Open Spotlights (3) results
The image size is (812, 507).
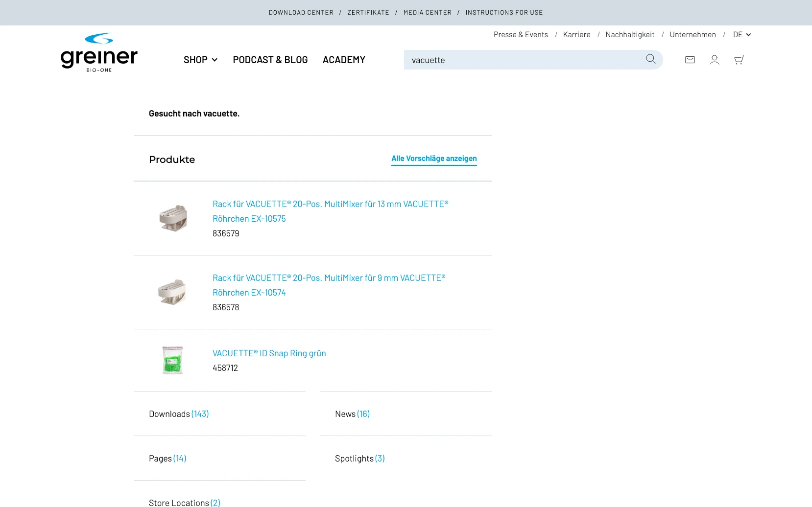tap(360, 459)
